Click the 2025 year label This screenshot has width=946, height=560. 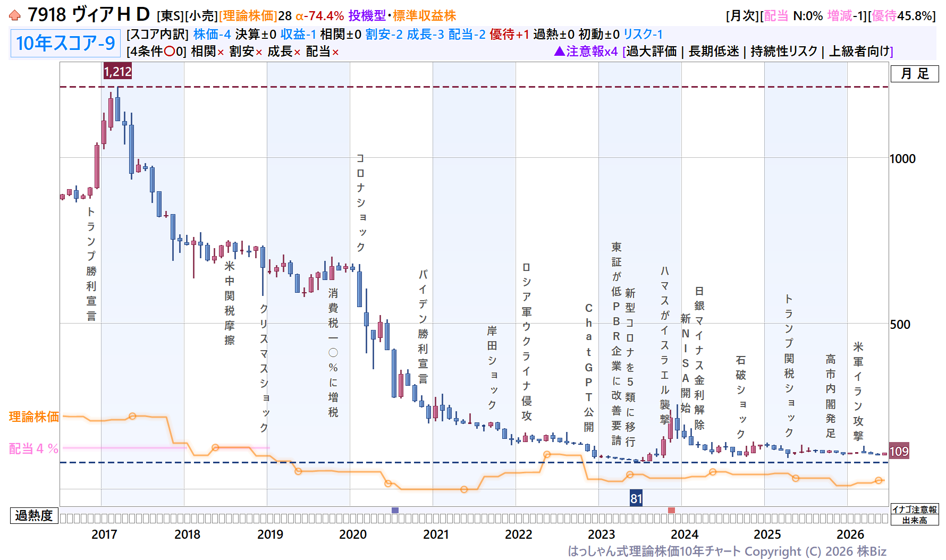(767, 534)
